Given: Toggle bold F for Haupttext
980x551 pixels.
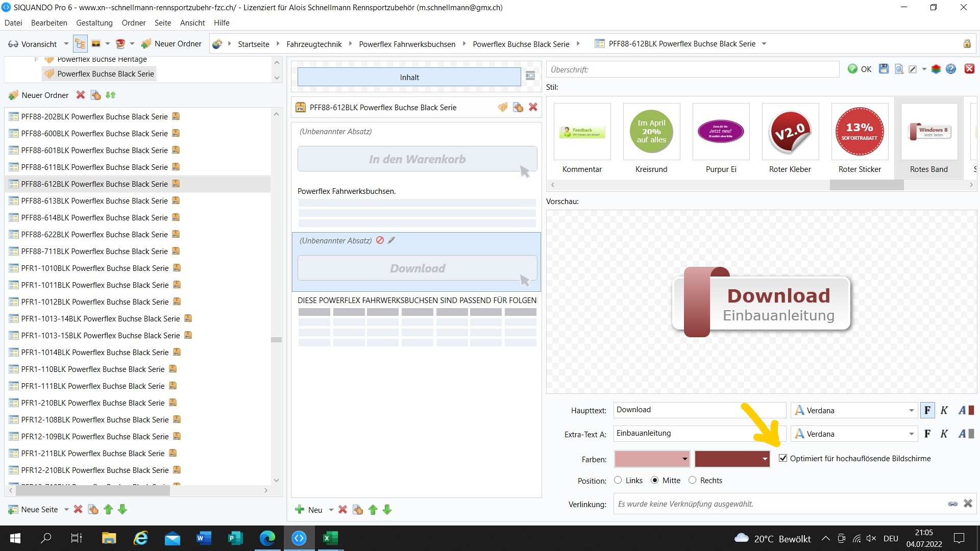Looking at the screenshot, I should 927,410.
